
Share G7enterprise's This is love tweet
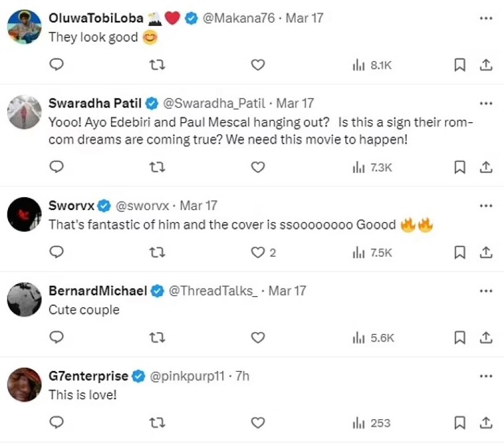486,423
